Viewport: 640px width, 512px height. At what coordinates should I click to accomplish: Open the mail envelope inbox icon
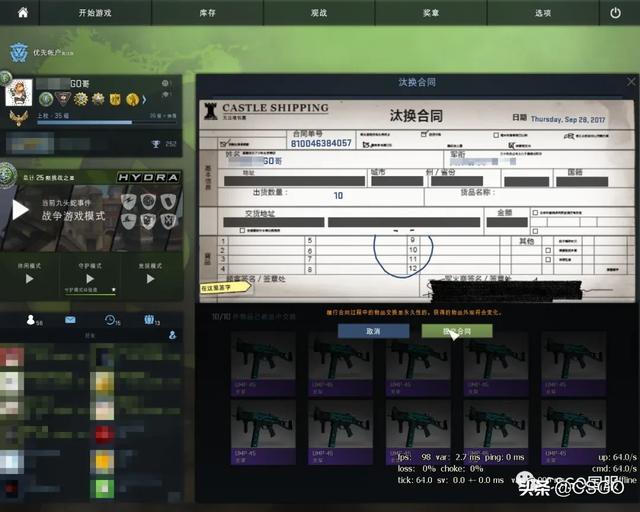(x=70, y=320)
